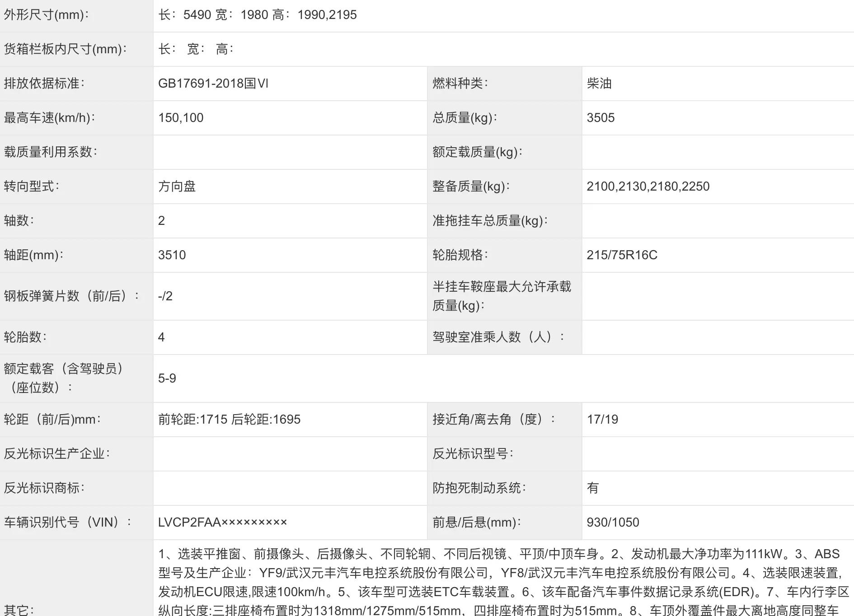854x616 pixels.
Task: Click the 轮胎数 label
Action: tap(25, 337)
